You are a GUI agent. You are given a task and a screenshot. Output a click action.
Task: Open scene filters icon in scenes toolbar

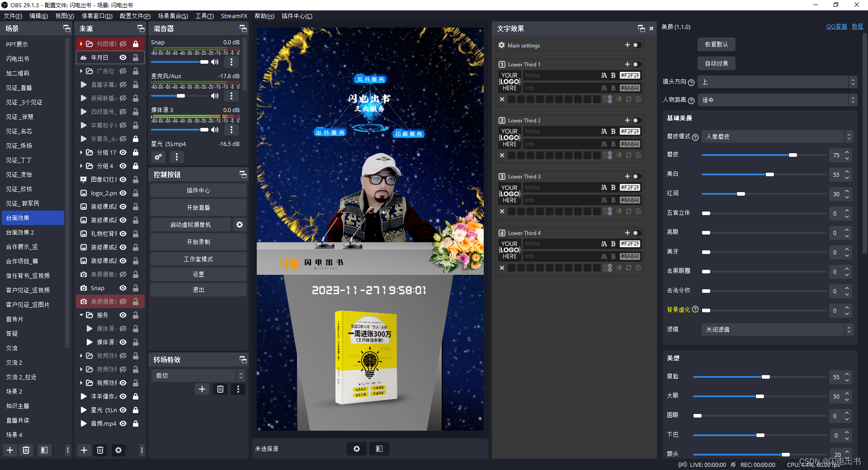click(x=44, y=450)
